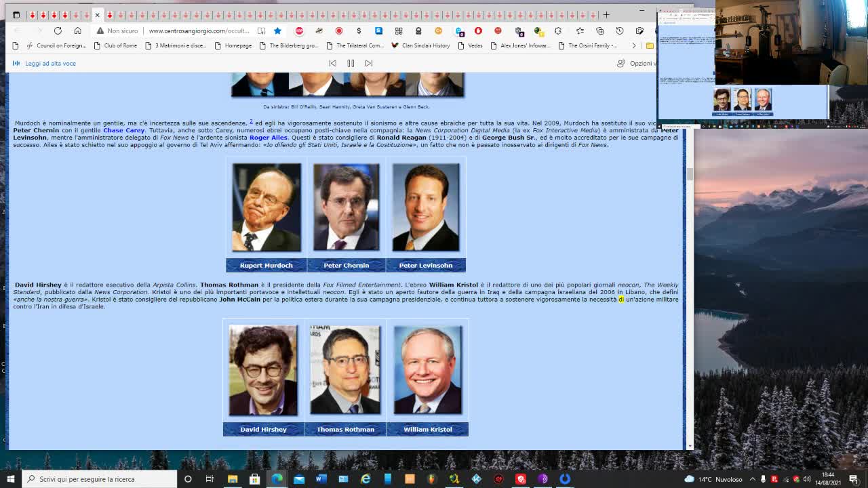The width and height of the screenshot is (868, 488).
Task: Skip to previous paragraph in read aloud
Action: coord(332,63)
